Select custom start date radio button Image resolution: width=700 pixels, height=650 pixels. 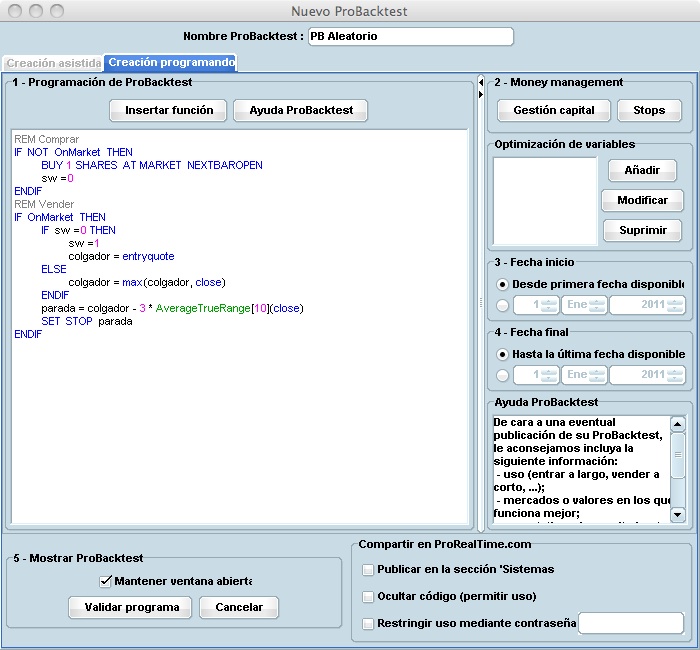pos(502,305)
